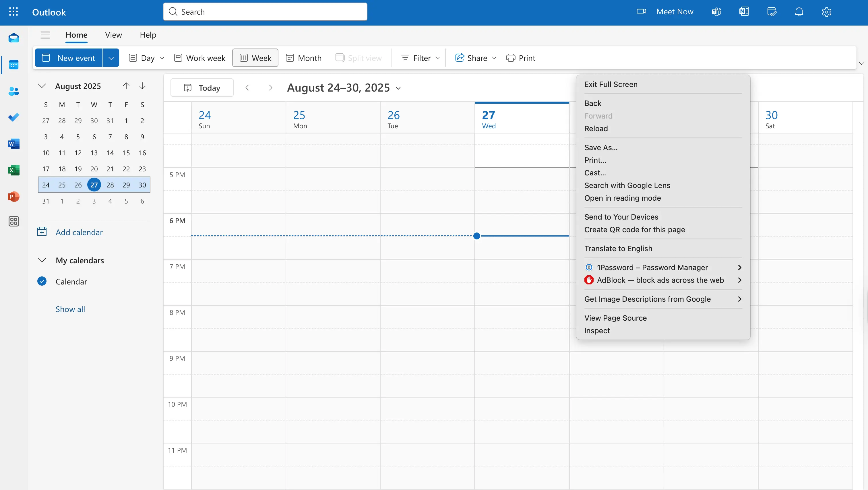Open the View ribbon tab

pos(113,35)
